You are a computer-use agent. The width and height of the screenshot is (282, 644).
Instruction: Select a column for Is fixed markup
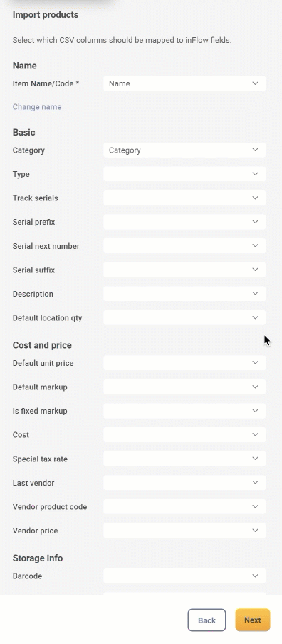tap(184, 411)
